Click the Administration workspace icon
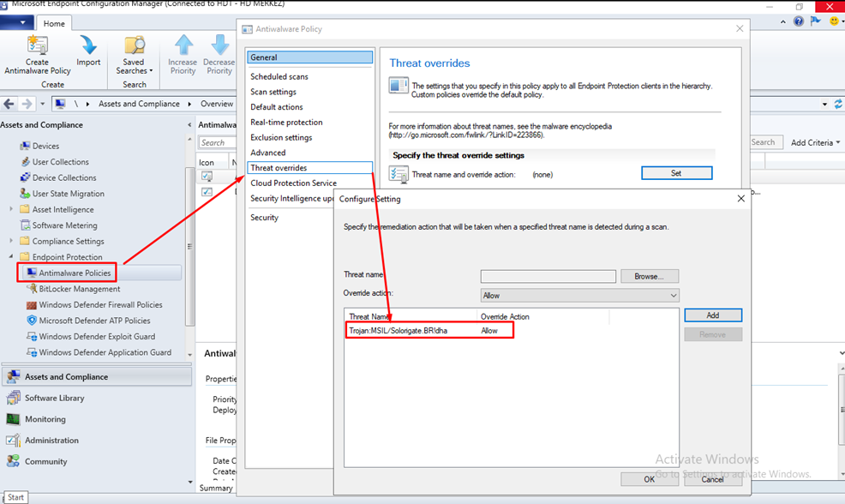 coord(13,441)
